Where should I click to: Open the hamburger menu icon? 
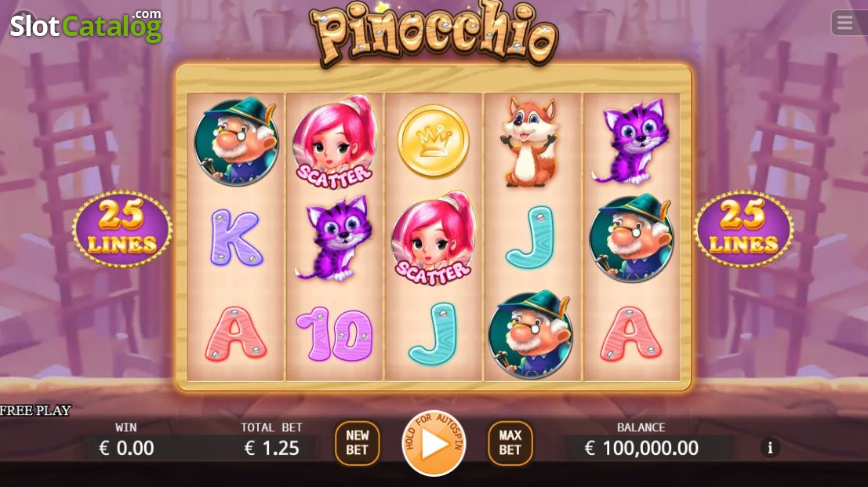844,24
